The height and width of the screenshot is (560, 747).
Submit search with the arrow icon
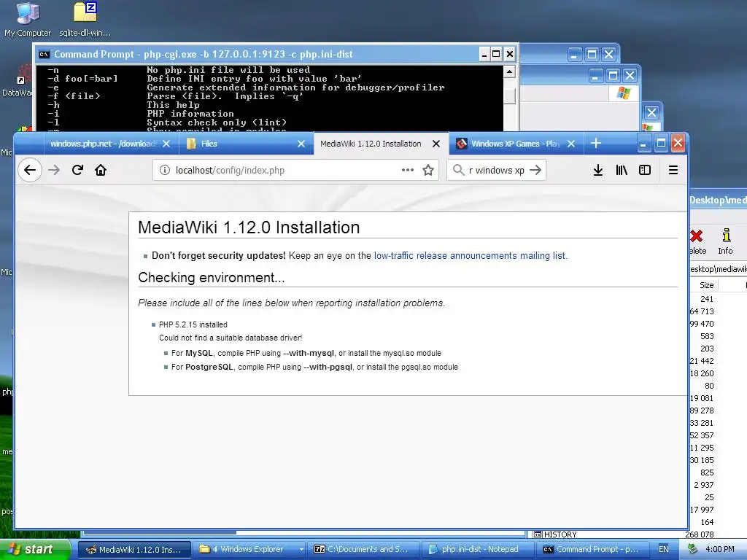click(535, 170)
